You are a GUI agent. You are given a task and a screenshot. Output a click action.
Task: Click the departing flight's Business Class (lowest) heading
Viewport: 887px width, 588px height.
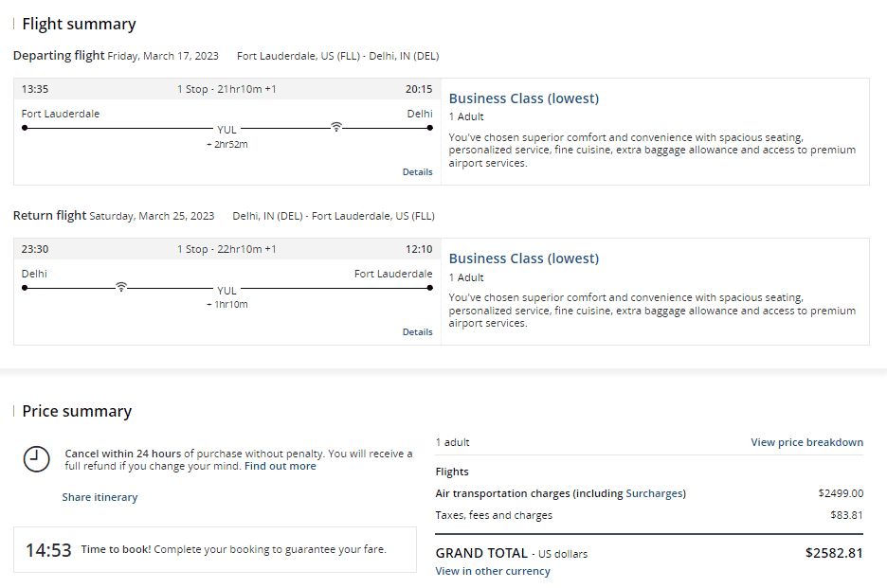(523, 98)
